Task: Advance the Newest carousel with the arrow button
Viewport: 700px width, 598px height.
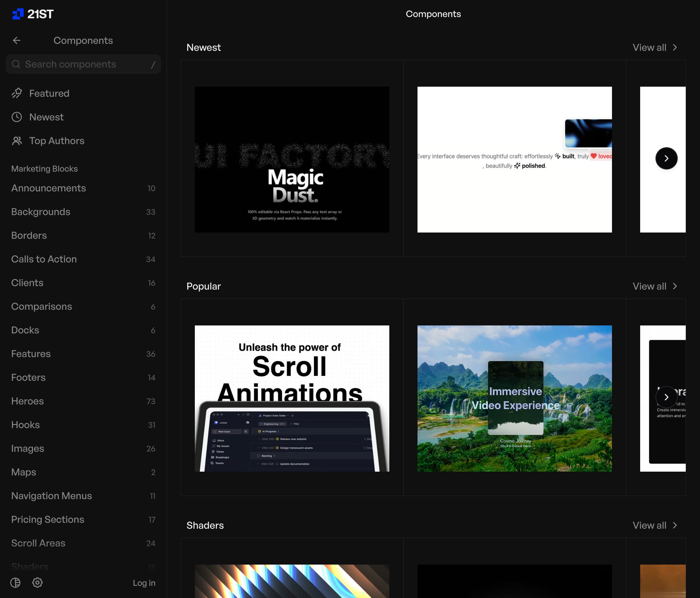Action: pos(666,158)
